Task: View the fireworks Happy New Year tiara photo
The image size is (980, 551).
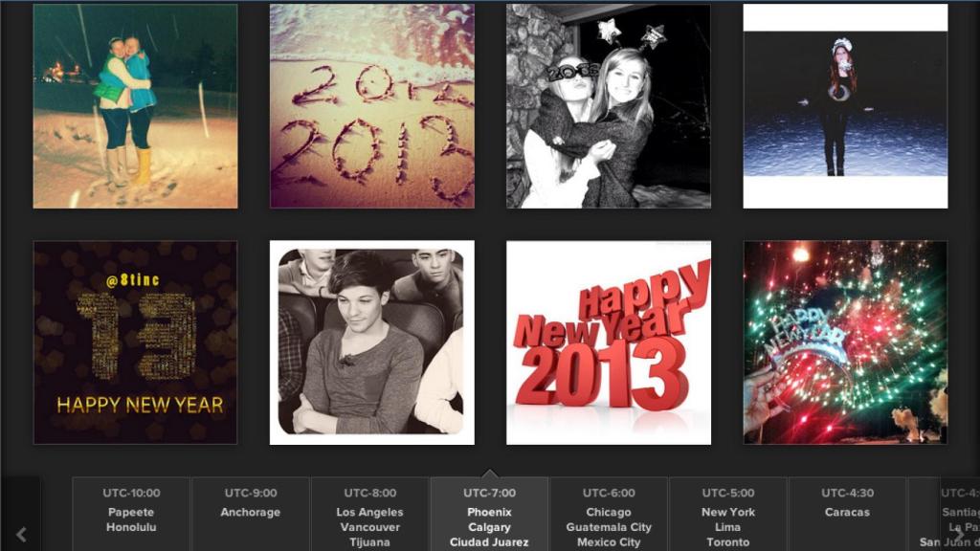Action: (x=846, y=342)
